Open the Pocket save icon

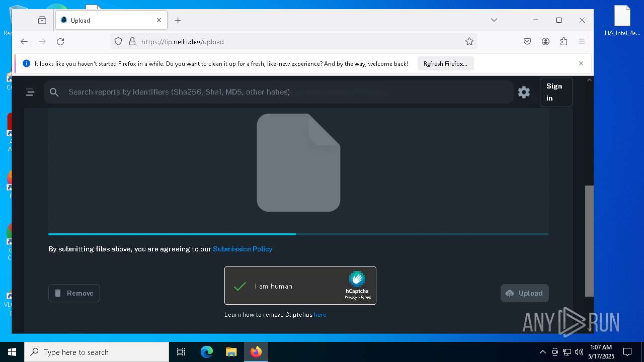coord(527,42)
